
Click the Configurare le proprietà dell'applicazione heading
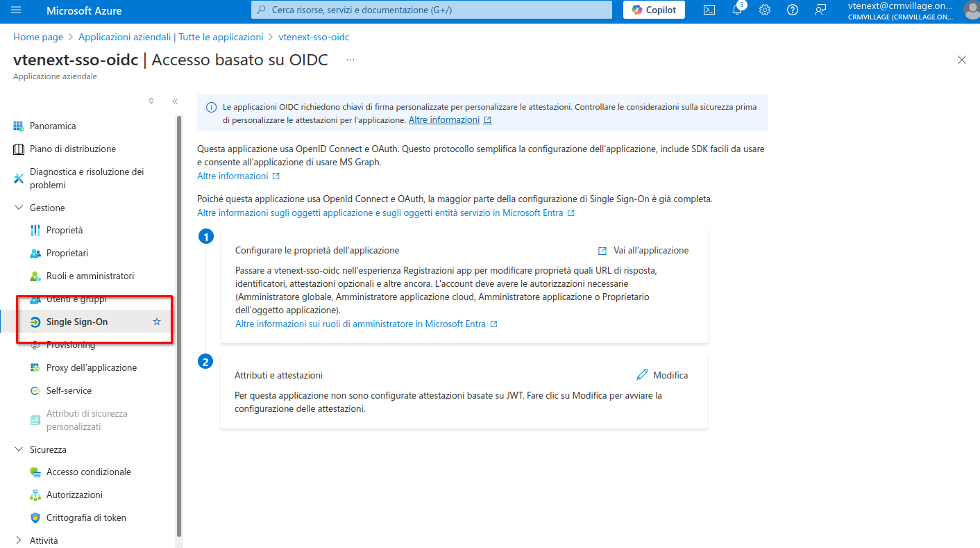point(317,250)
